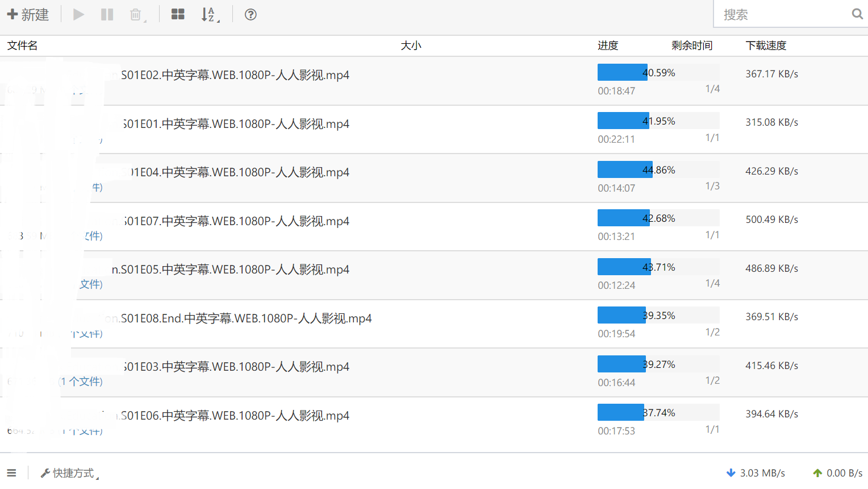Click the 44.86% progress bar
This screenshot has width=868, height=489.
(658, 169)
